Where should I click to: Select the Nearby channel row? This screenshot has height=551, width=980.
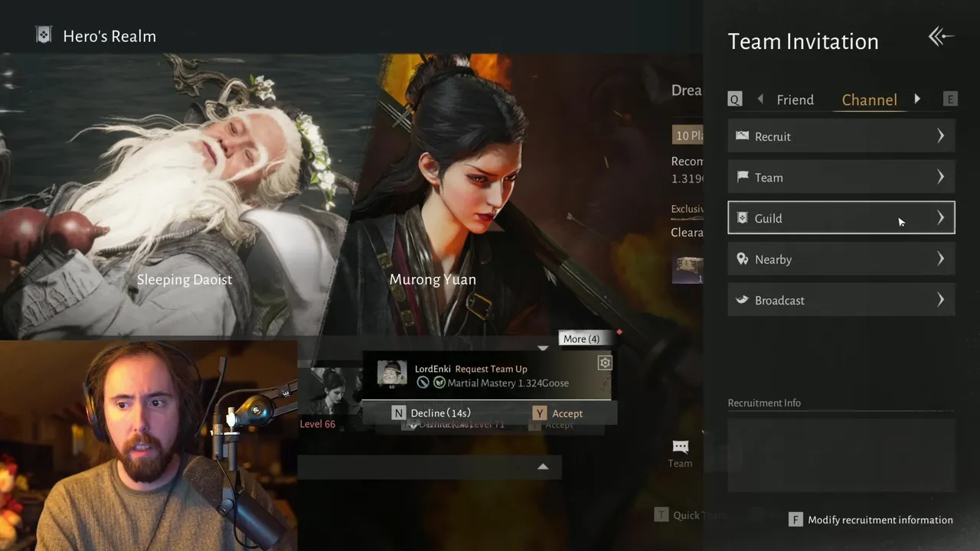[841, 259]
